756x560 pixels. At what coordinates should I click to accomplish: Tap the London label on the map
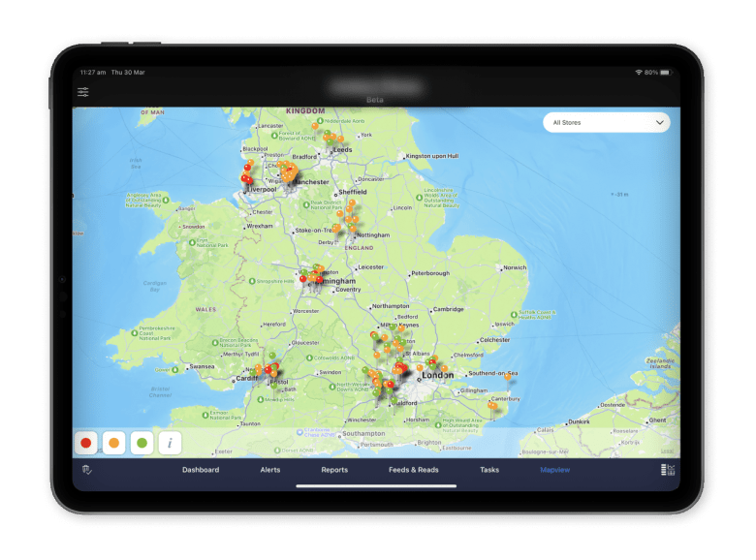[x=438, y=375]
